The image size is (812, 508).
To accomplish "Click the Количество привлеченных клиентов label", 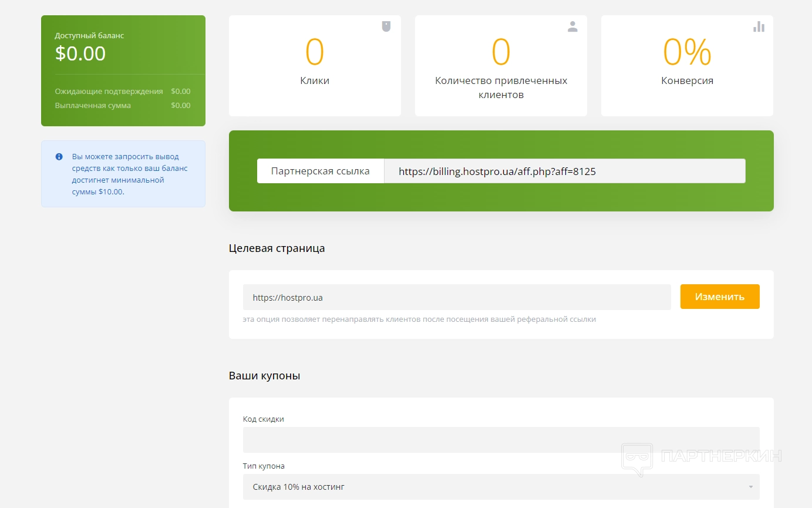I will click(x=501, y=88).
